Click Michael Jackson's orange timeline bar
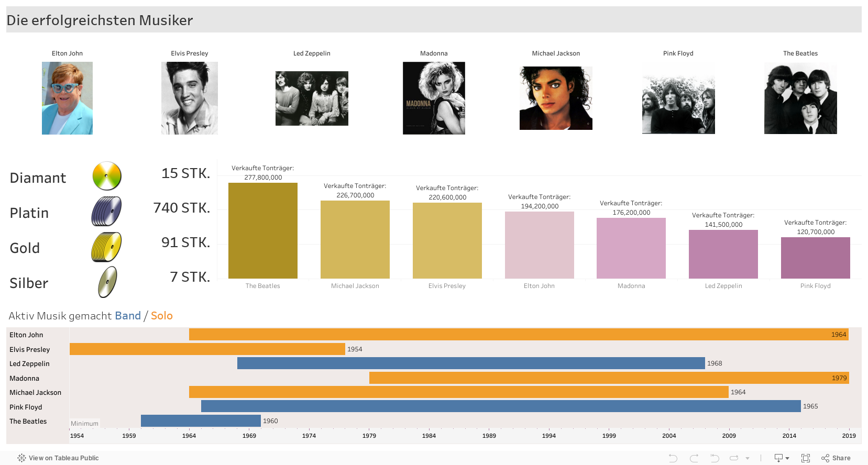This screenshot has width=868, height=465. click(x=459, y=392)
